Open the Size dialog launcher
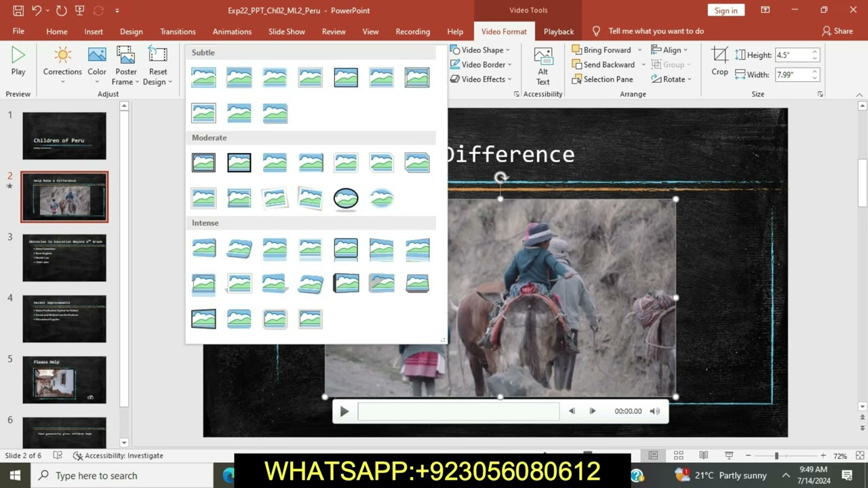This screenshot has height=488, width=868. [x=820, y=94]
